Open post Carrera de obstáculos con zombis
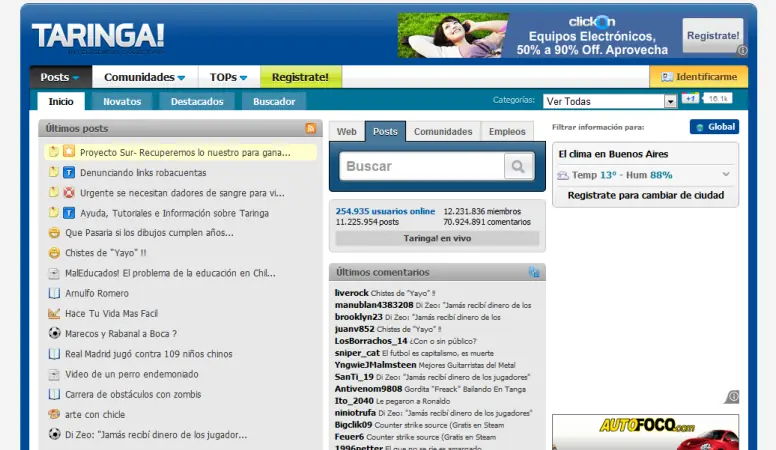Image resolution: width=776 pixels, height=450 pixels. point(133,395)
